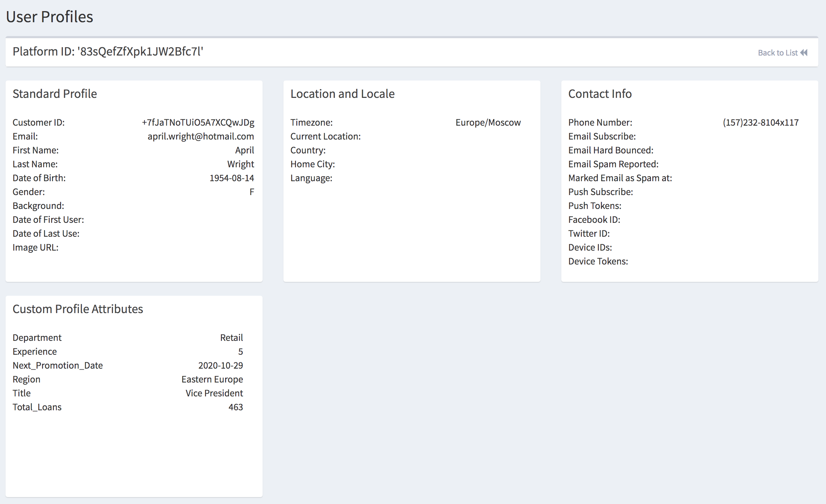Click the Back to List link
This screenshot has height=504, width=826.
pos(783,53)
